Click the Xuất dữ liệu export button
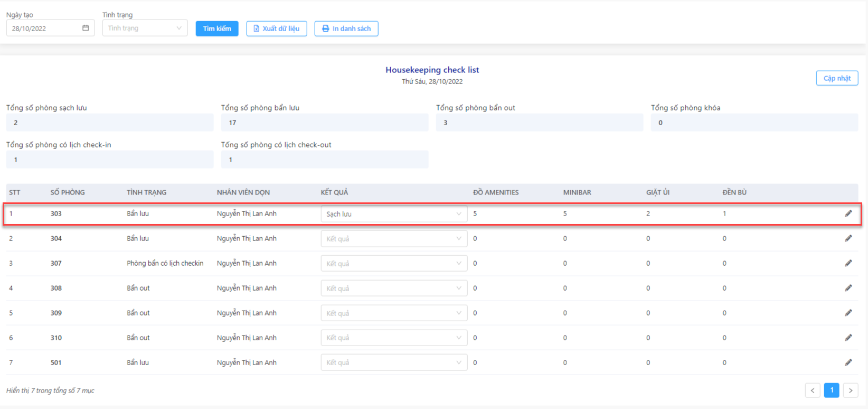Viewport: 868px width, 409px height. click(x=277, y=29)
